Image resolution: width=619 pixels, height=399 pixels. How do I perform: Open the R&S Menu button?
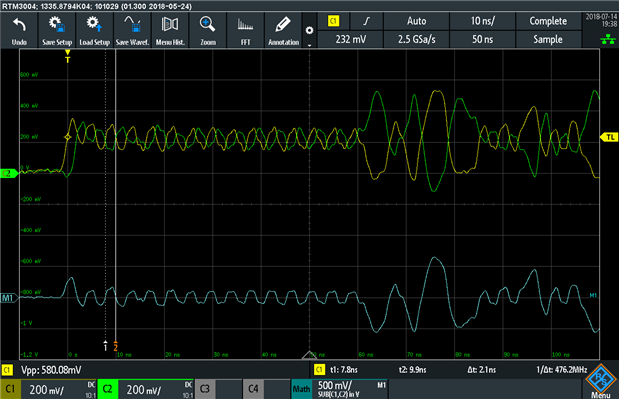[600, 382]
